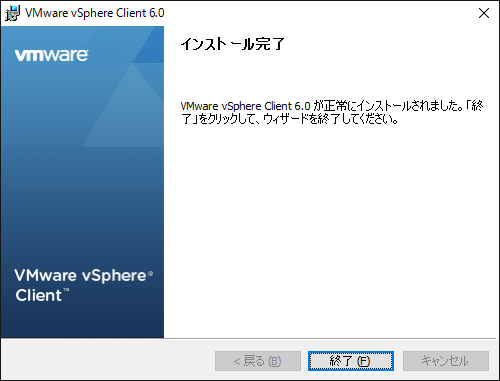
Task: Click the 6.0 version number in message
Action: pyautogui.click(x=302, y=106)
